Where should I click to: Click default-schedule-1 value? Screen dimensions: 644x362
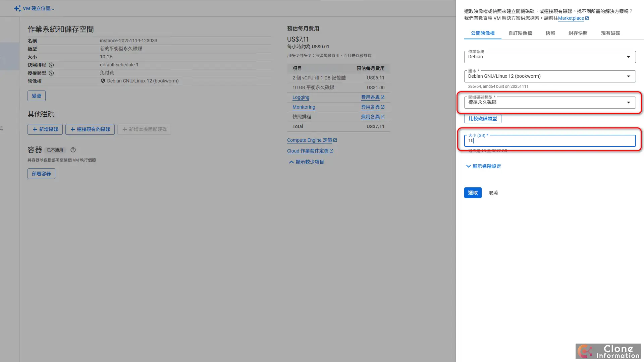[x=119, y=65]
